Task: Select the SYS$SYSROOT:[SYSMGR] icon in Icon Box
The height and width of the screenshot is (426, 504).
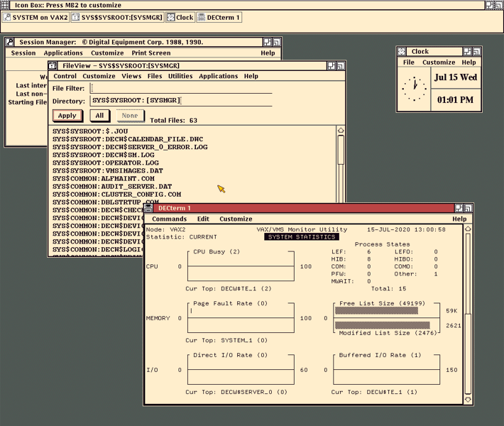Action: (x=117, y=17)
